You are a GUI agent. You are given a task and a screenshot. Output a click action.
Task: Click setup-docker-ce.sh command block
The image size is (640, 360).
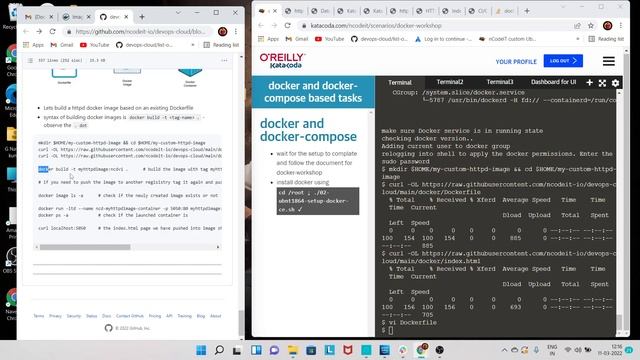tap(318, 201)
